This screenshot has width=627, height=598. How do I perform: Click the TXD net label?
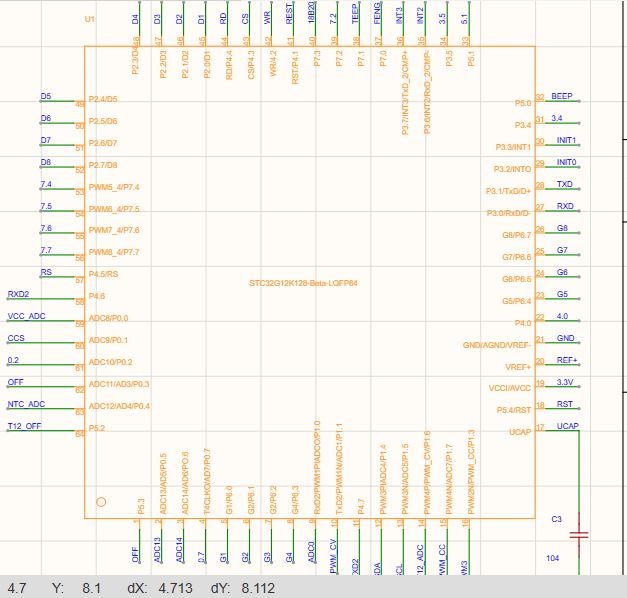[565, 184]
